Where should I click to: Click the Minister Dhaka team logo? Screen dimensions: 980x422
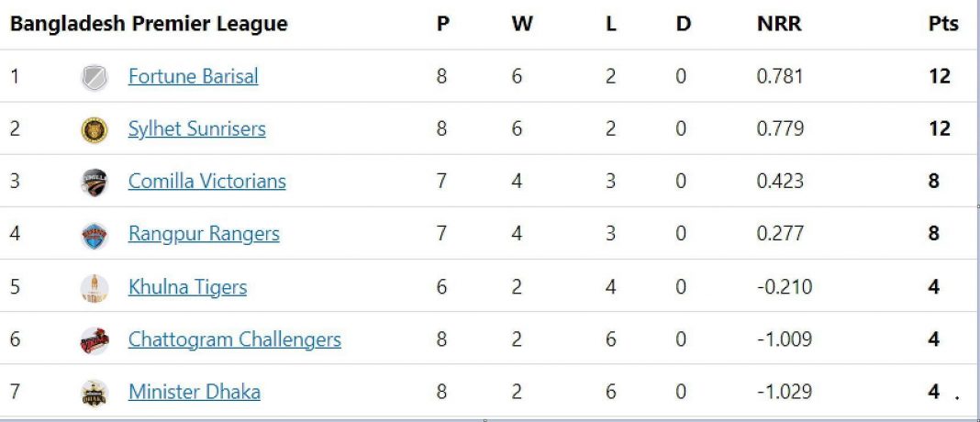tap(95, 394)
